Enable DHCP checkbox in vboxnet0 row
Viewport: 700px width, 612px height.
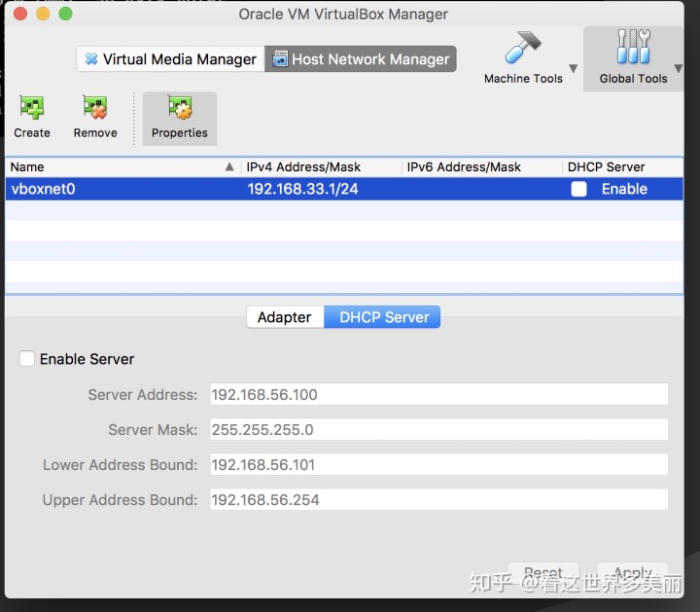click(578, 189)
